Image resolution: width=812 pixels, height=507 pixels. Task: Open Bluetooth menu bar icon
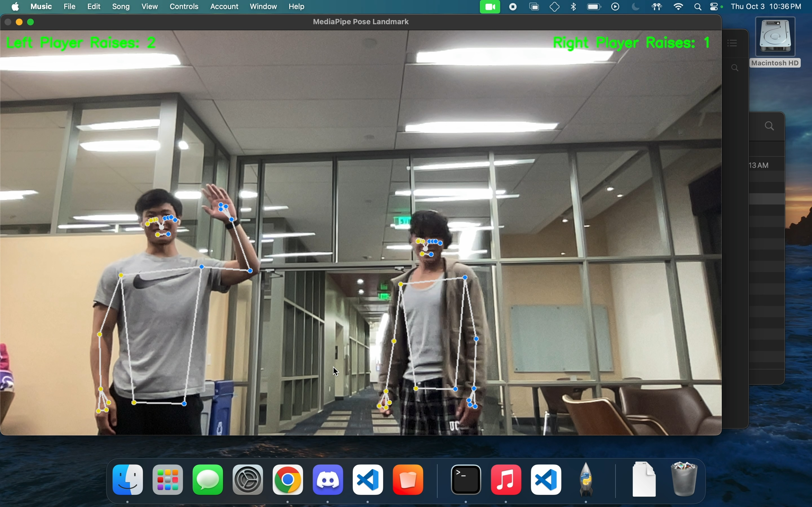pyautogui.click(x=574, y=7)
